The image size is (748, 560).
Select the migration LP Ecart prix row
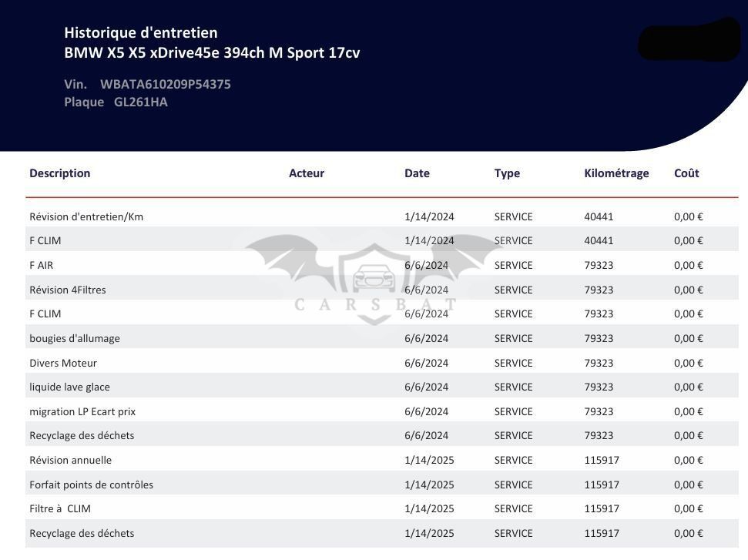pos(381,411)
